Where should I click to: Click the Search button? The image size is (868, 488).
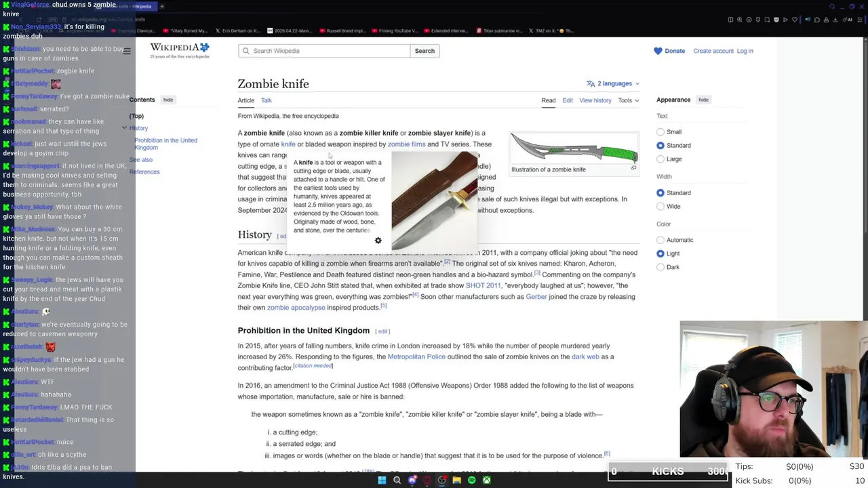[425, 51]
